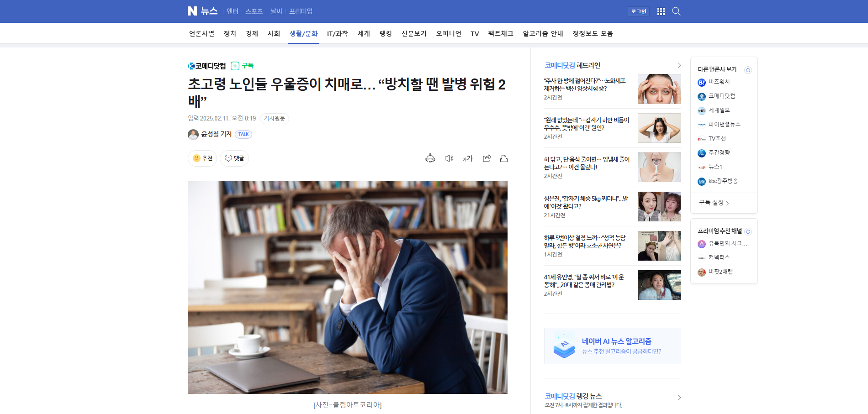The width and height of the screenshot is (868, 414).
Task: Listen to article with the speaker icon
Action: (449, 158)
